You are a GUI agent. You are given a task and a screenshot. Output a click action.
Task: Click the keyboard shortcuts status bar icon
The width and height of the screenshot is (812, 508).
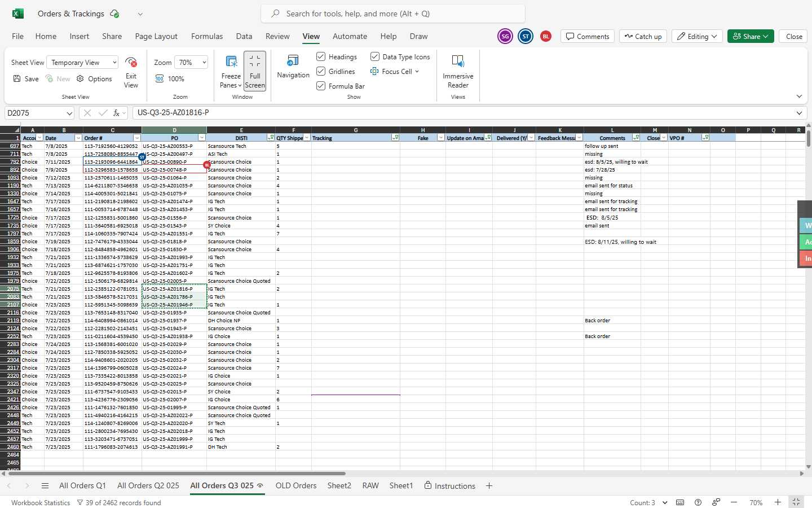680,502
